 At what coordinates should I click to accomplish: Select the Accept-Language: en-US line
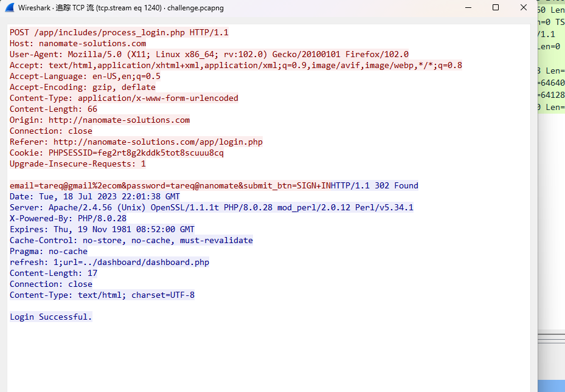coord(85,77)
